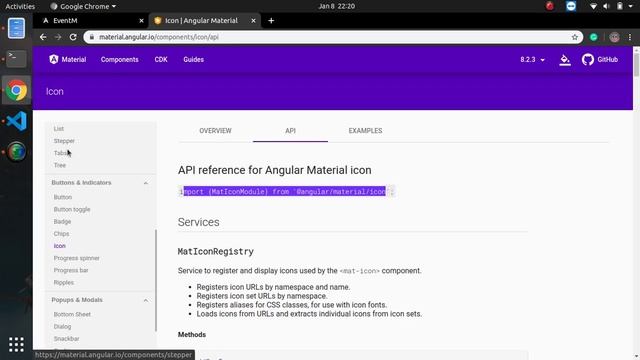Go to Chips in the sidebar
This screenshot has width=640, height=360.
pos(61,234)
